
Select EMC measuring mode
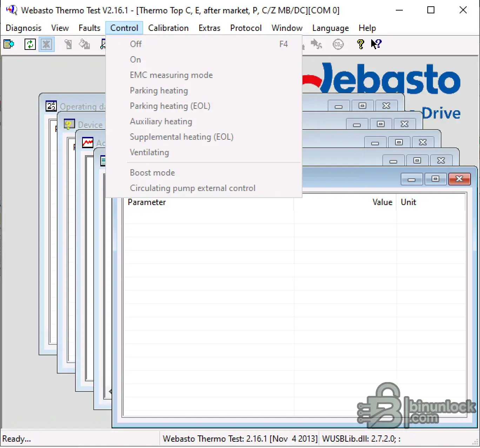click(x=204, y=75)
